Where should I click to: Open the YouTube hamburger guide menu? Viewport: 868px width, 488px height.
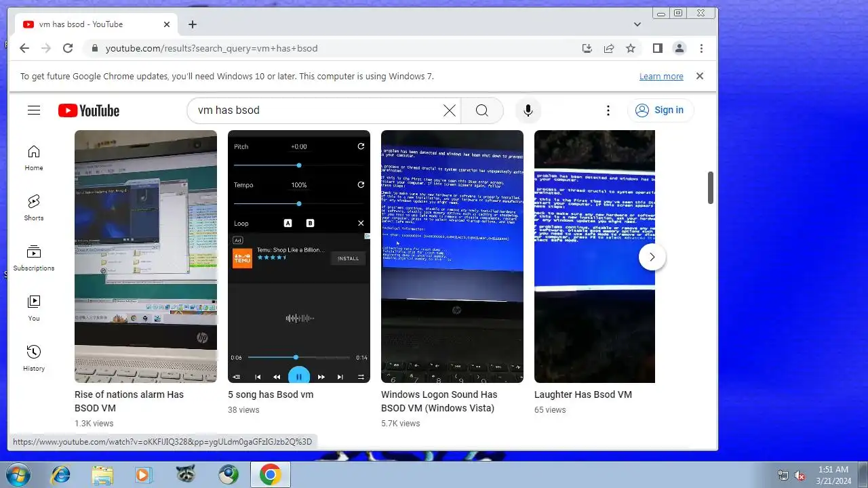point(34,110)
